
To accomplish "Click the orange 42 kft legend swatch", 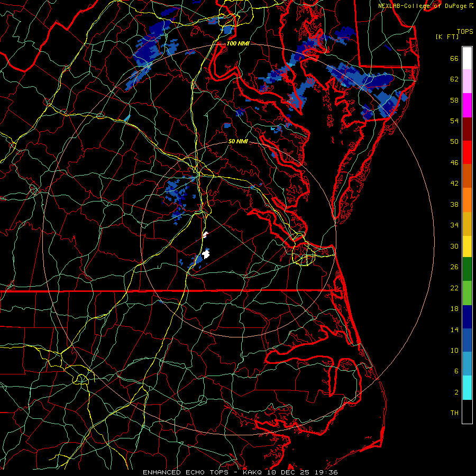I will 467,200.
